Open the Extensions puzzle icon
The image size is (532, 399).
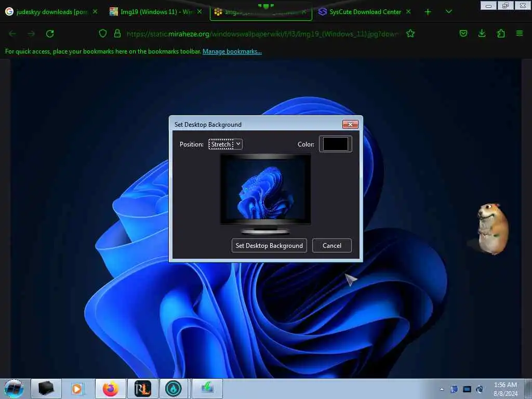click(x=501, y=33)
